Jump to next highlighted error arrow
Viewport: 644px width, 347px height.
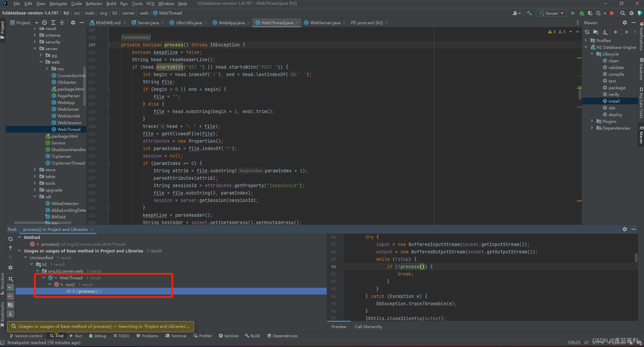click(x=578, y=32)
